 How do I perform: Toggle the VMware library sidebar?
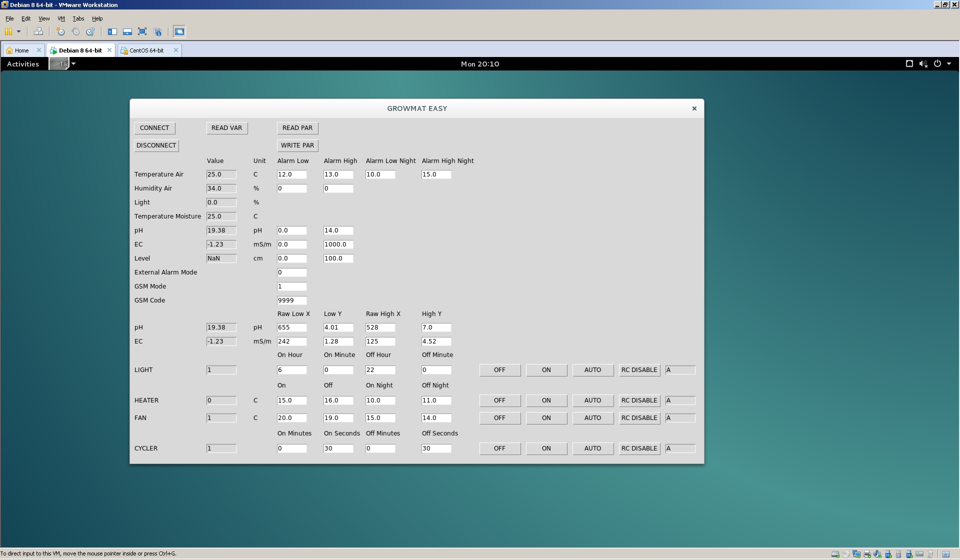pos(112,31)
